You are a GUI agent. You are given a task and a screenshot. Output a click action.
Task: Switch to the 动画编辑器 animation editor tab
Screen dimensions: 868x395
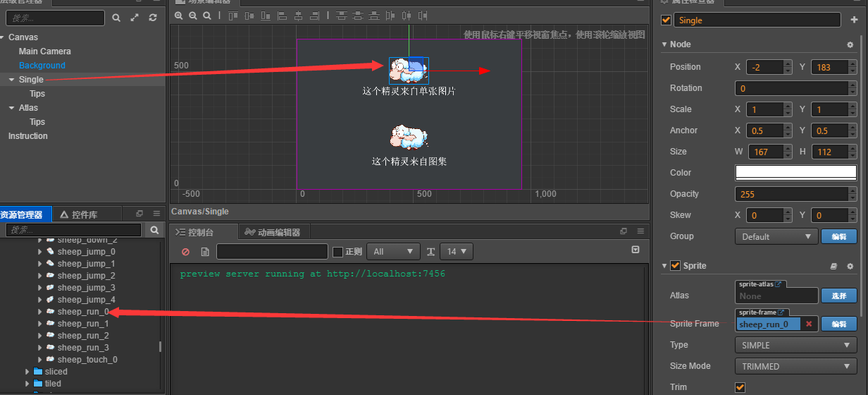tap(273, 232)
